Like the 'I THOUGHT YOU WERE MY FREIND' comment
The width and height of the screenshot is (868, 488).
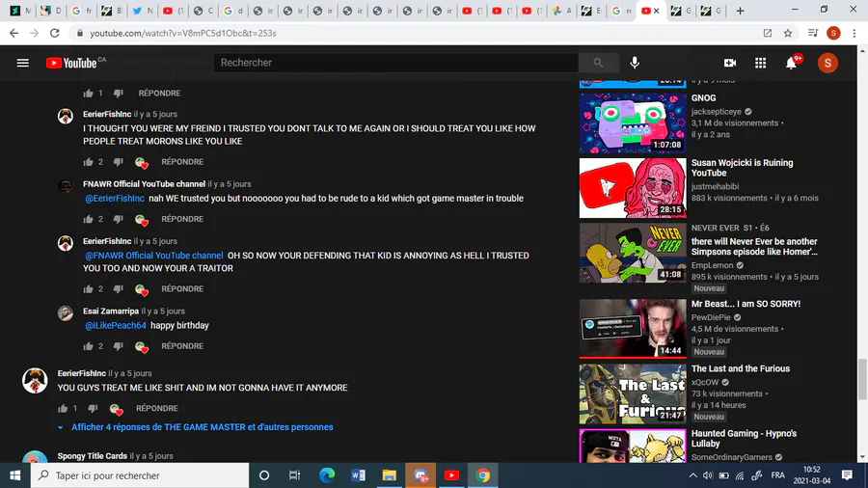click(88, 162)
